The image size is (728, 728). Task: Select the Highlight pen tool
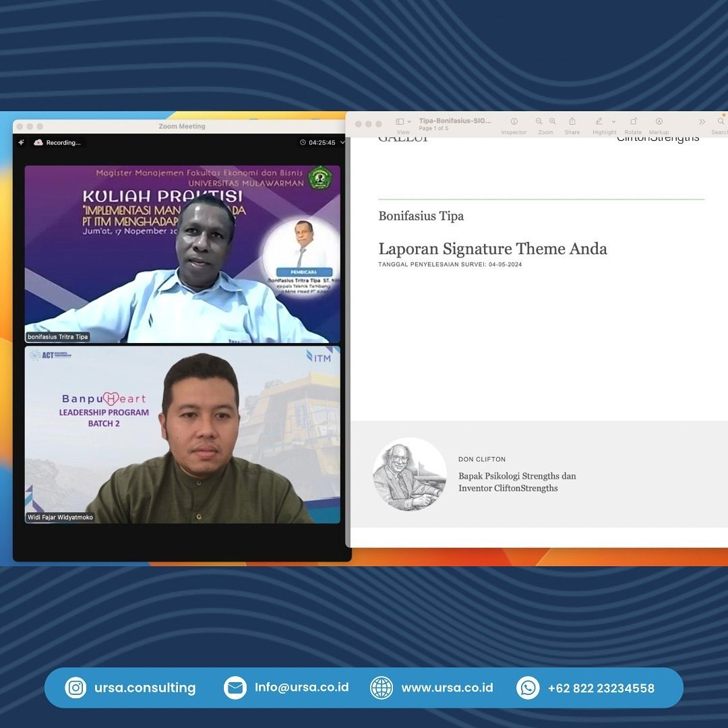coord(599,121)
